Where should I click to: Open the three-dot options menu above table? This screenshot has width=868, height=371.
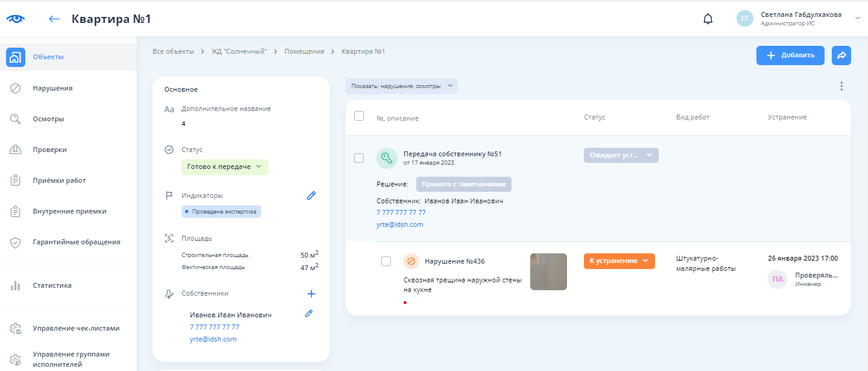(x=841, y=86)
